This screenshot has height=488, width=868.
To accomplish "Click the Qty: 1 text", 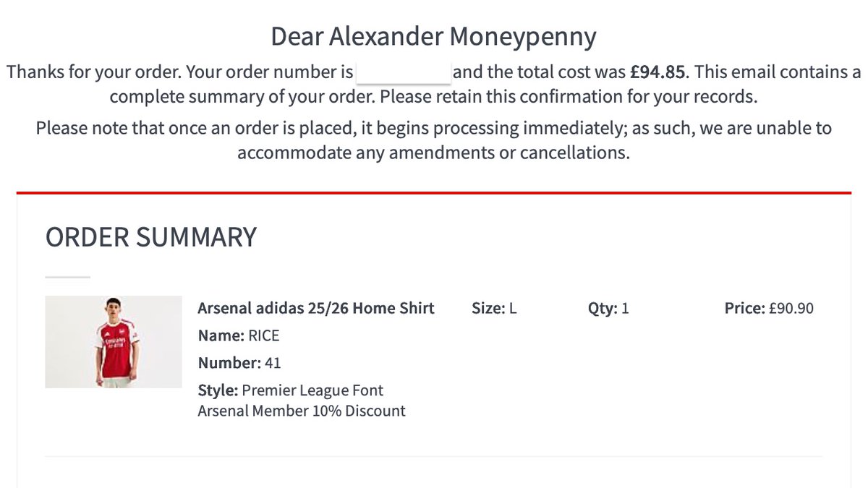I will tap(608, 309).
